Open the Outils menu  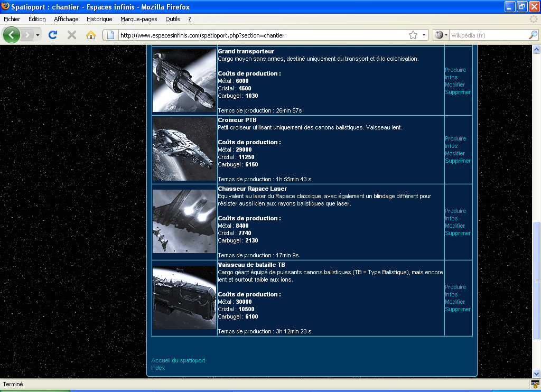pos(173,20)
